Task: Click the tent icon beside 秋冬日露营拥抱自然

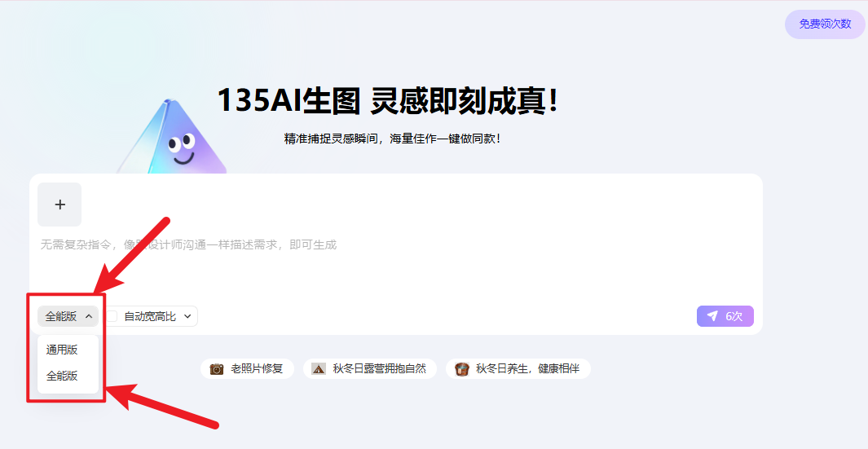Action: coord(319,368)
